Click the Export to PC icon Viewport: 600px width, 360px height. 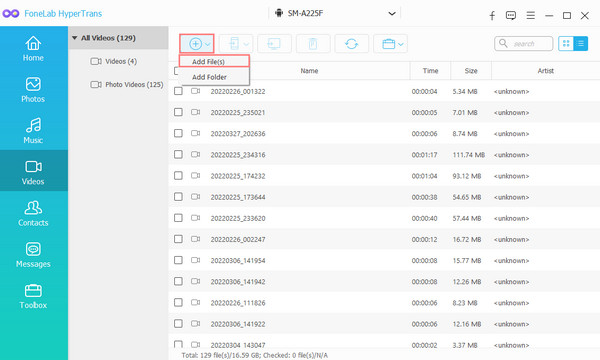274,44
